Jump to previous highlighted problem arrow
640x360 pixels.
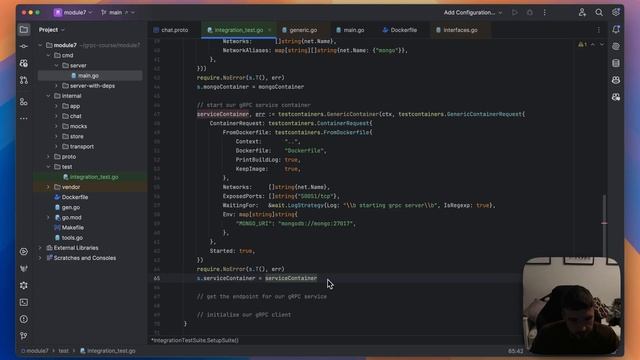(593, 44)
